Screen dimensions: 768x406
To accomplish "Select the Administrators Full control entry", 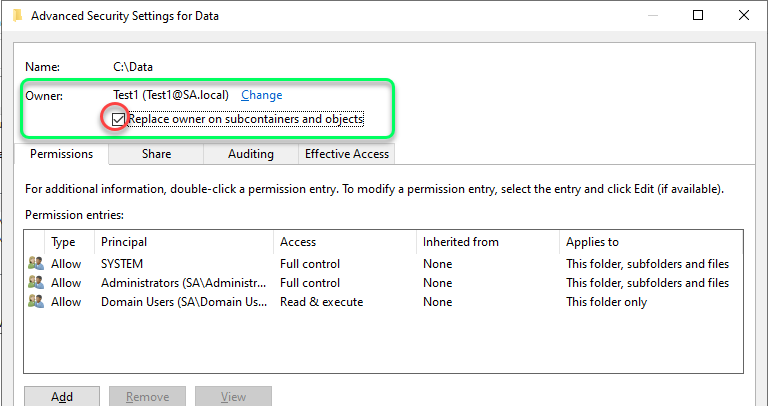I will click(383, 283).
